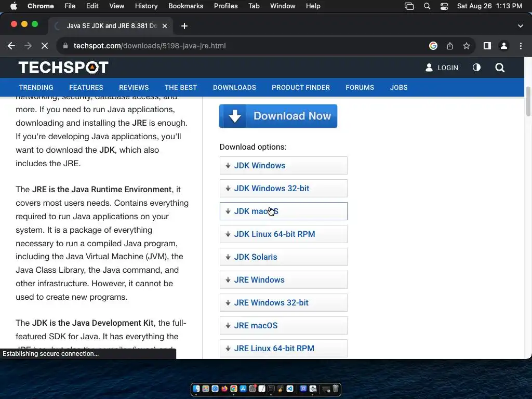Click the page vertical scrollbar thumb
532x399 pixels.
point(528,101)
